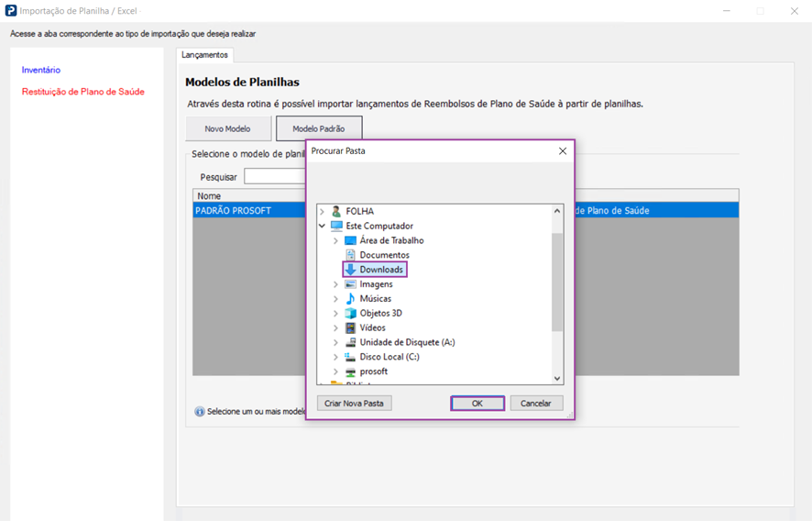This screenshot has height=521, width=812.
Task: Select the Músicas folder label
Action: coord(376,299)
